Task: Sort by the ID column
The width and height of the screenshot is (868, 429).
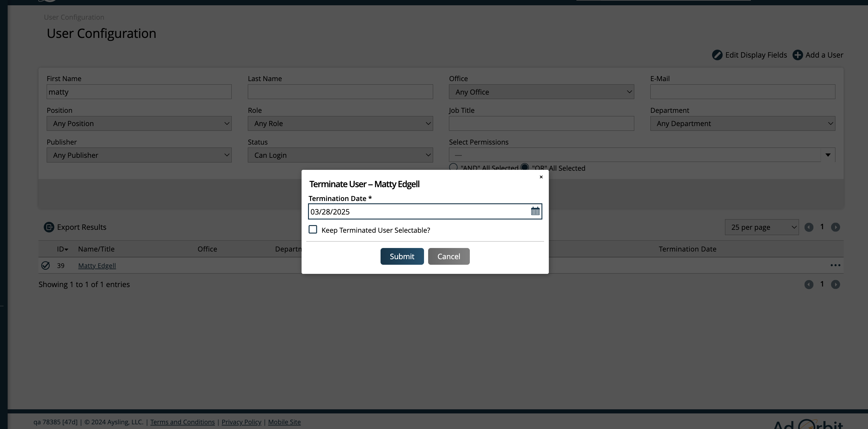Action: (62, 249)
